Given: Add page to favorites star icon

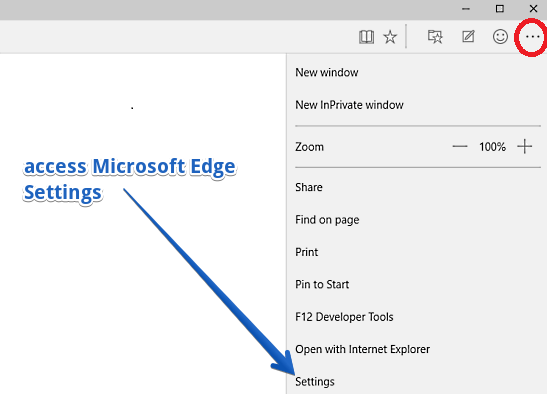Looking at the screenshot, I should (390, 37).
